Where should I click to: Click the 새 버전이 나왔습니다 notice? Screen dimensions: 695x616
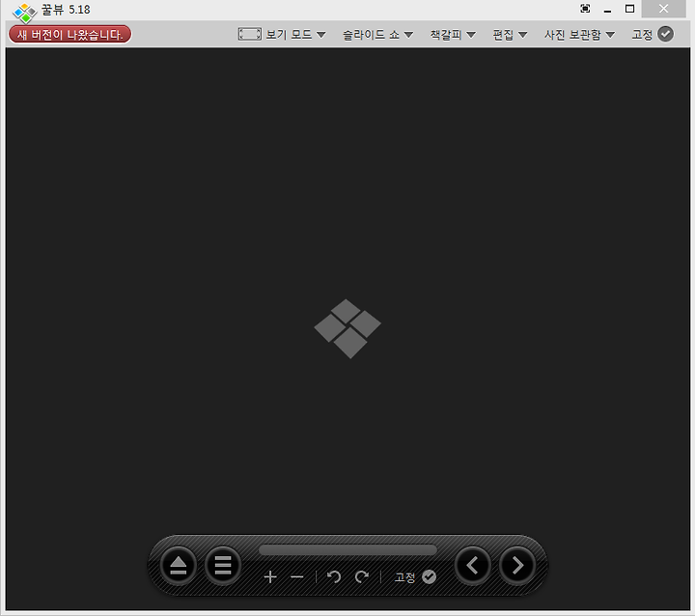point(69,34)
